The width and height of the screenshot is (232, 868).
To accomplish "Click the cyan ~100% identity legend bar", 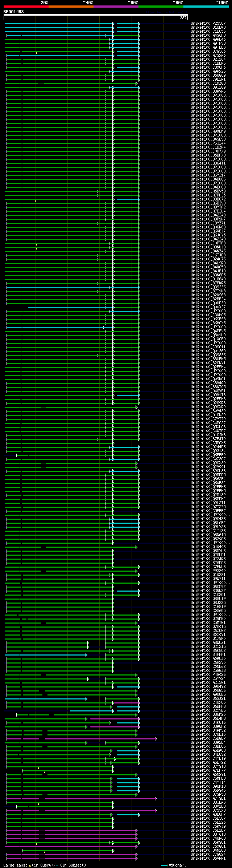I will 206,7.
